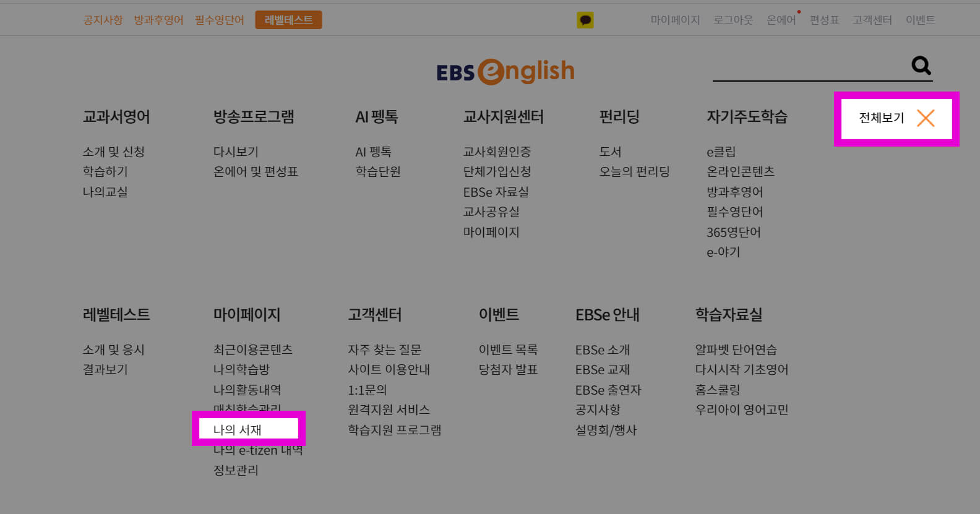Open 소개 및 신청 under 교과서영어
The width and height of the screenshot is (980, 514).
tap(114, 152)
